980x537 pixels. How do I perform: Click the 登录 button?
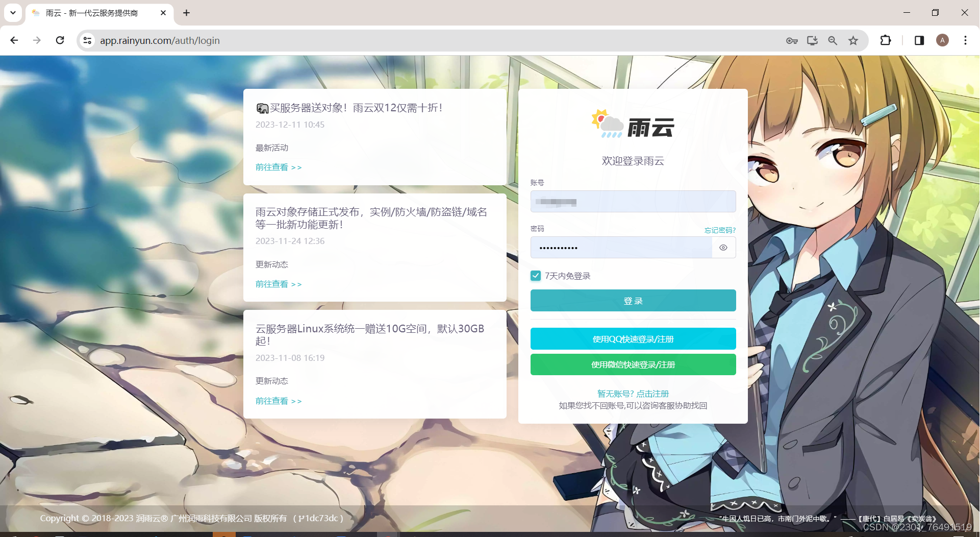pos(633,301)
